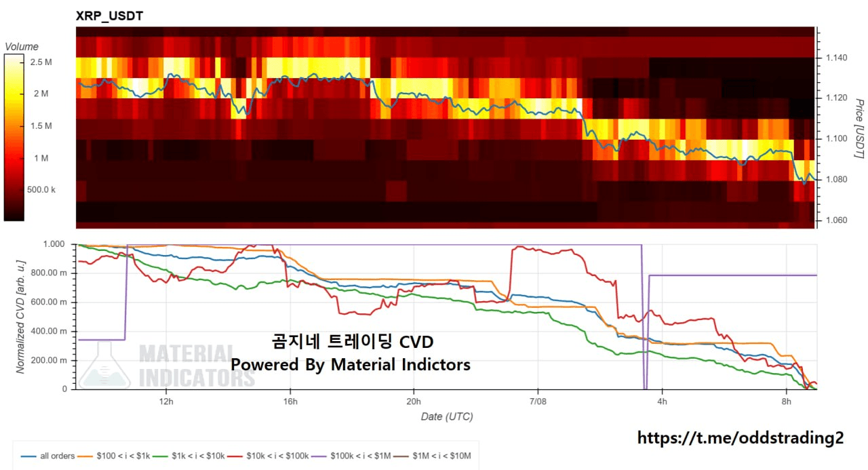Click the orange line marker in the legend
Viewport: 868px width, 470px height.
point(86,456)
